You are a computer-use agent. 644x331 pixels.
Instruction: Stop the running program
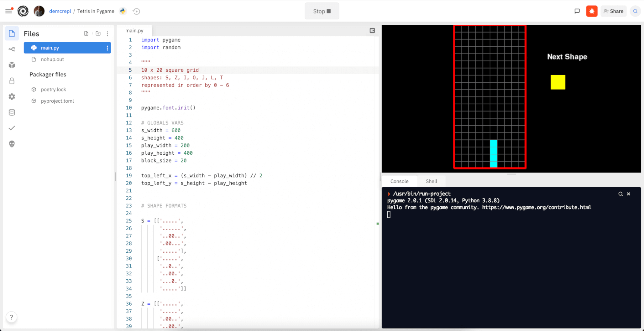[x=322, y=11]
